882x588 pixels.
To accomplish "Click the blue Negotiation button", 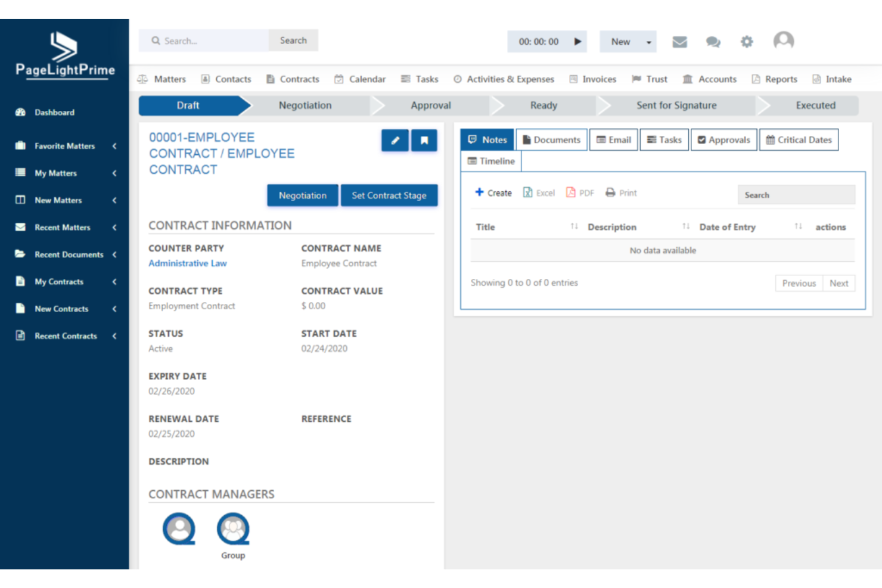I will [303, 195].
